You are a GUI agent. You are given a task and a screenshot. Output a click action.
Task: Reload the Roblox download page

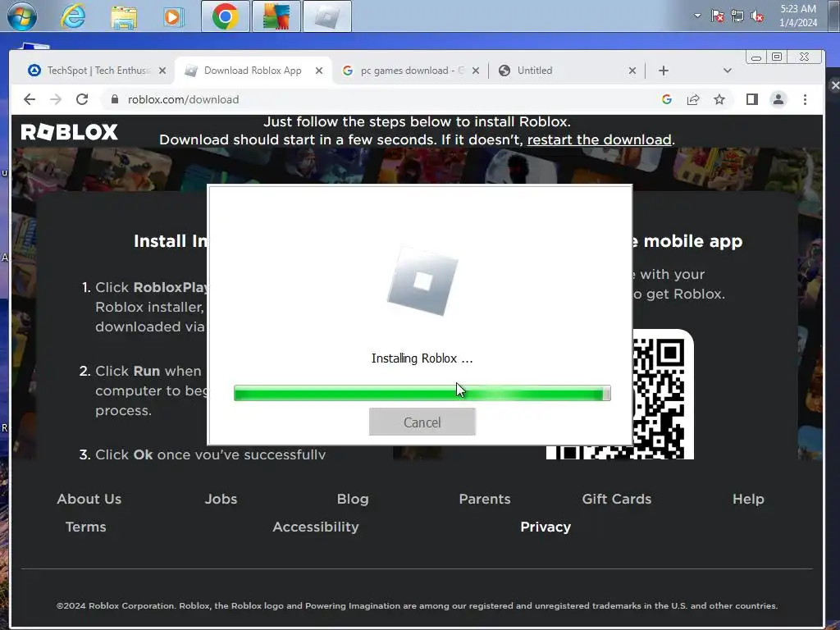click(x=82, y=99)
